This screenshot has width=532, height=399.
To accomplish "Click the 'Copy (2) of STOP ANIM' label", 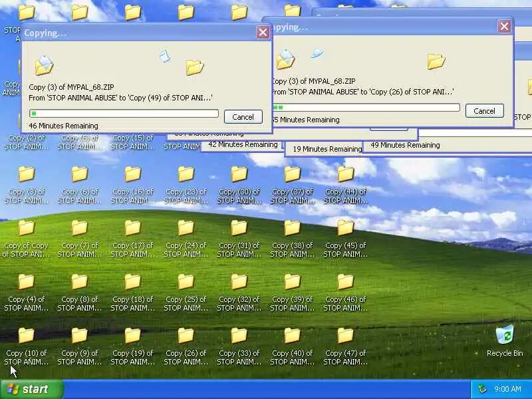I will pos(27,142).
